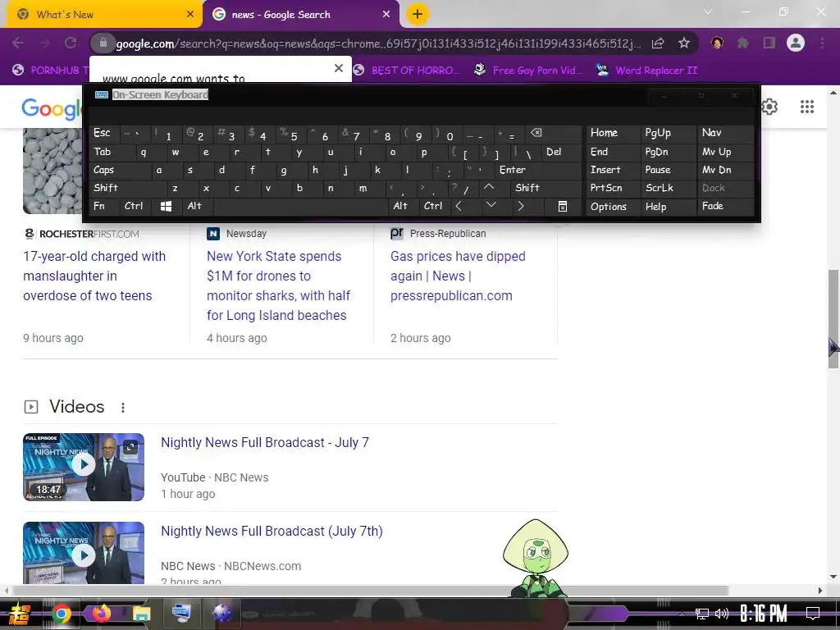
Task: Open the Chrome profile avatar
Action: (x=796, y=43)
